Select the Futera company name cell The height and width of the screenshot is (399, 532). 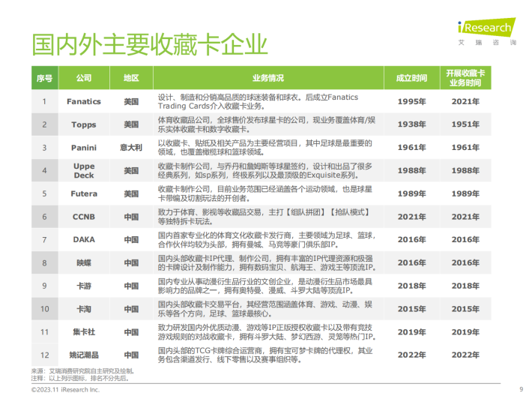pyautogui.click(x=84, y=193)
